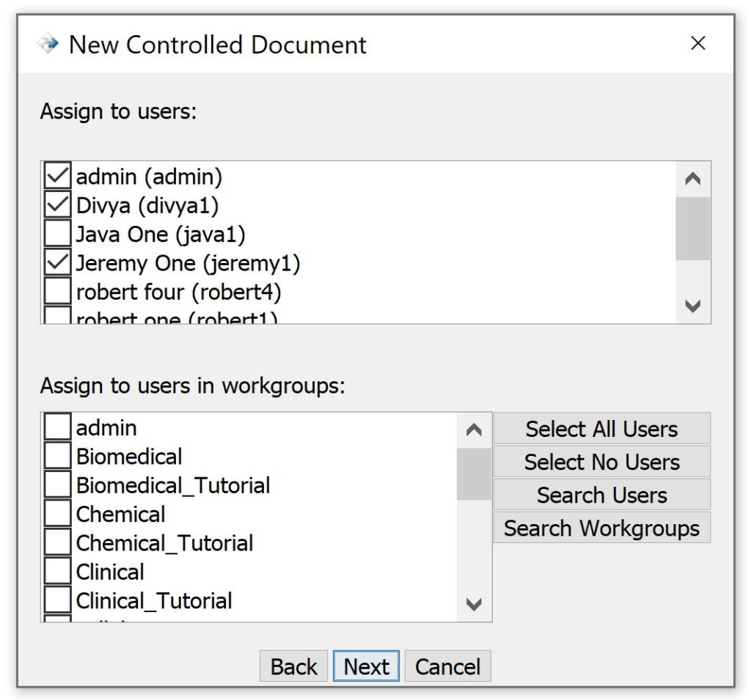
Task: Uncheck the Divya (divya1) user checkbox
Action: 58,205
